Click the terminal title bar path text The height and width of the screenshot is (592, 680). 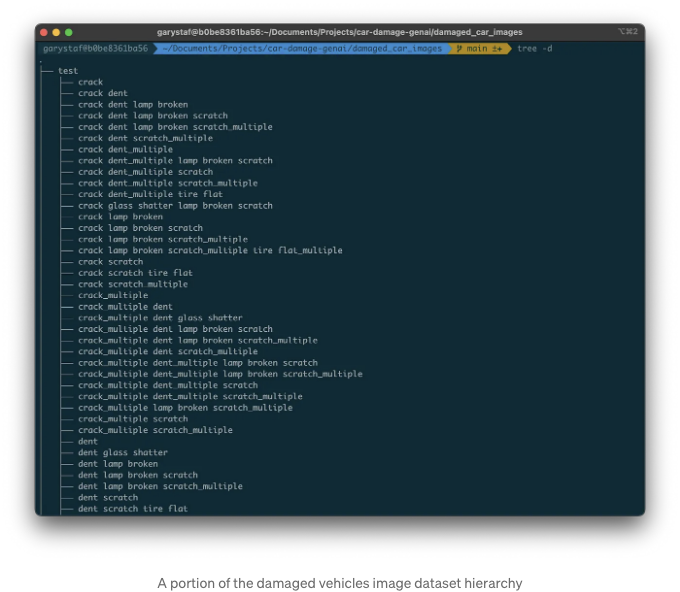pyautogui.click(x=340, y=32)
